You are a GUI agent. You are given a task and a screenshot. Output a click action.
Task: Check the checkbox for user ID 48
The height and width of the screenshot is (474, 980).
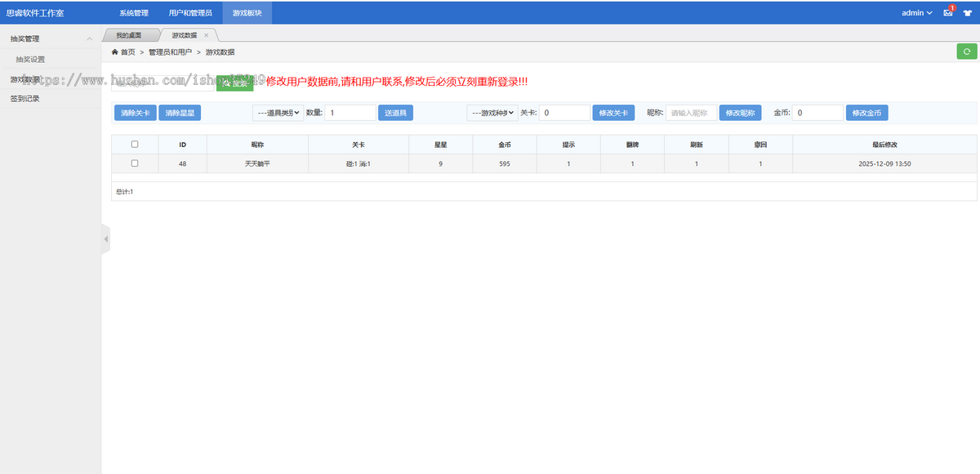pos(135,163)
